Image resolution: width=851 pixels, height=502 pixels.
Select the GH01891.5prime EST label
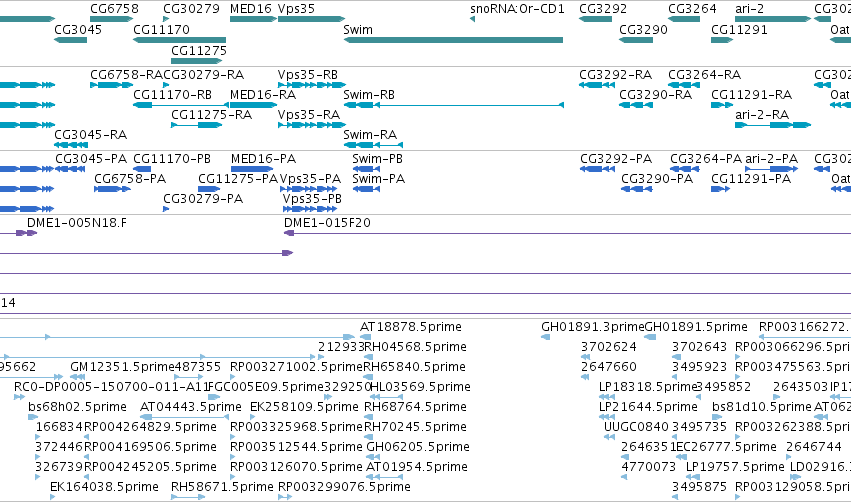[x=696, y=326]
